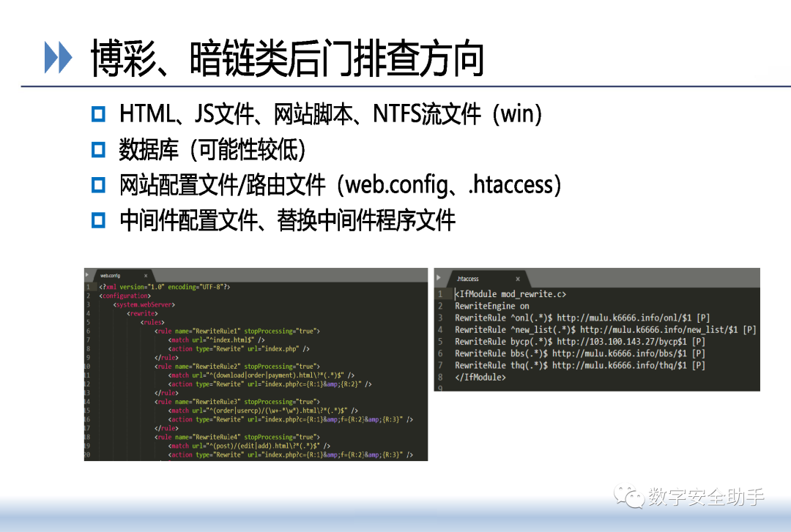Click the <rules> line in web.config
Screen dimensions: 791x532
coord(152,322)
